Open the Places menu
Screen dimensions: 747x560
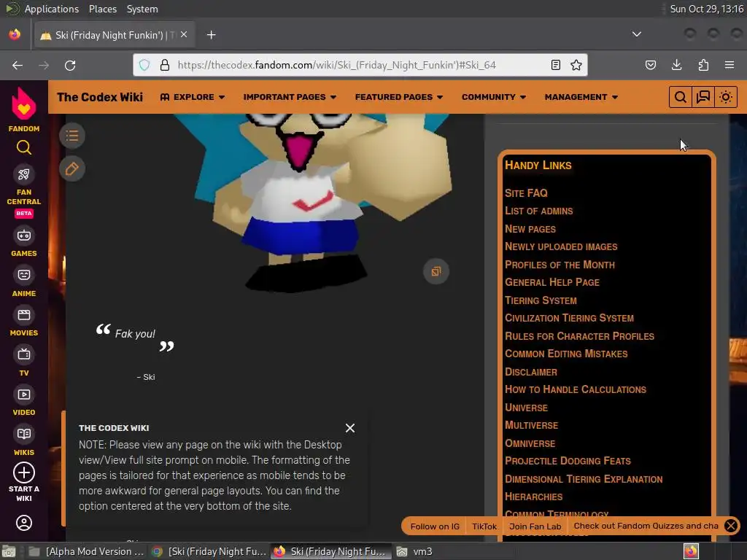pos(102,9)
